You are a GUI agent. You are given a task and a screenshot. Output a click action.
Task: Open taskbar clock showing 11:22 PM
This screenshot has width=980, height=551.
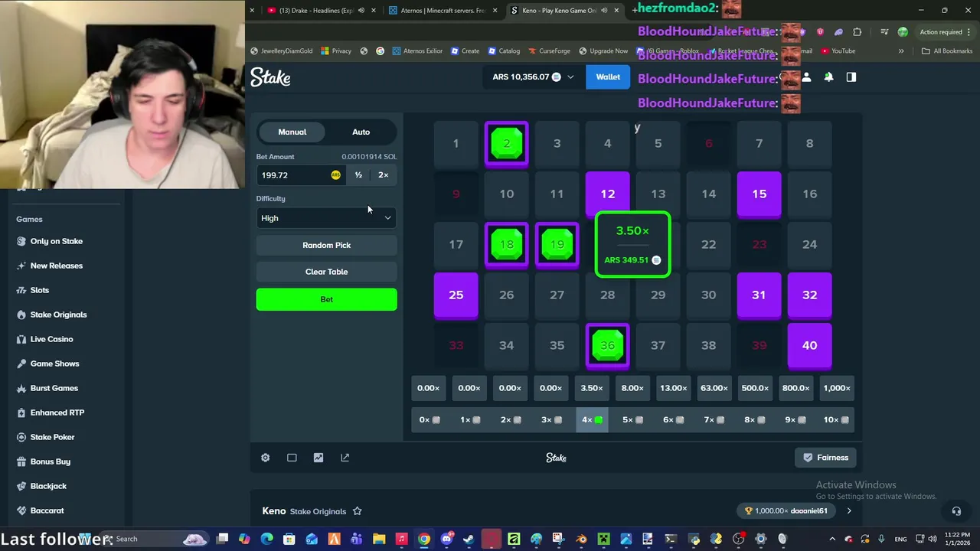coord(957,539)
